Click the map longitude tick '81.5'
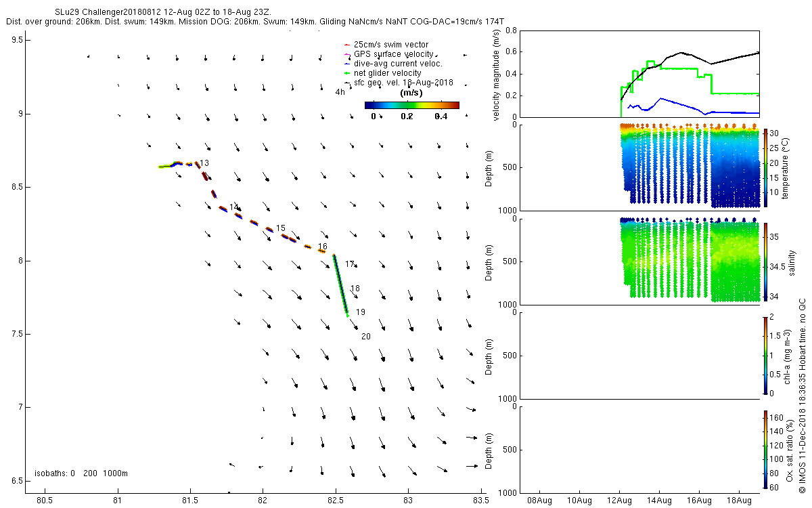Image resolution: width=812 pixels, height=508 pixels. [x=190, y=501]
